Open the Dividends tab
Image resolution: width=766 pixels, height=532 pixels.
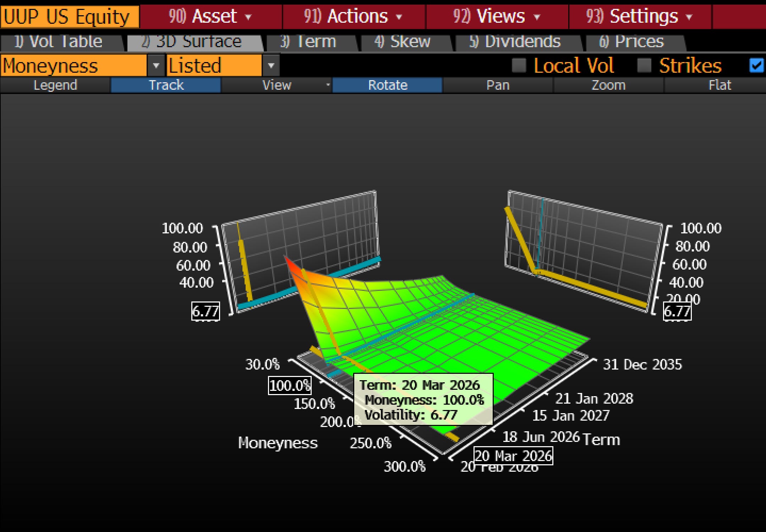click(x=515, y=42)
